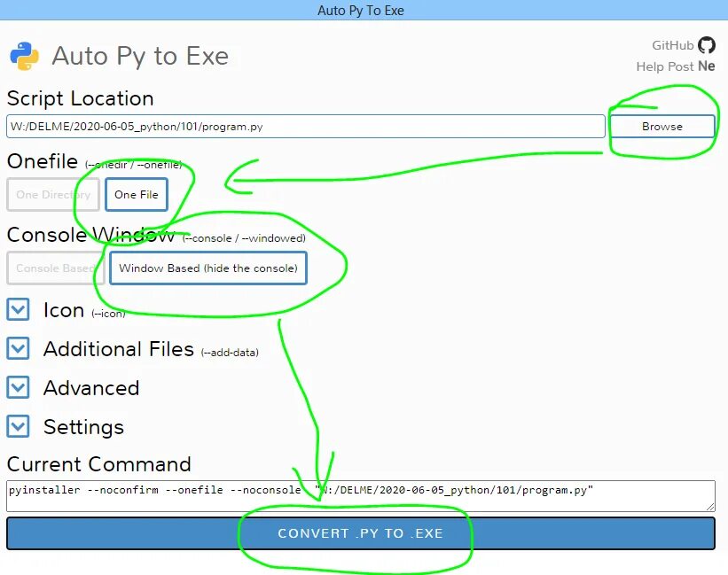Click the Console Window section label
This screenshot has height=575, width=728.
click(91, 235)
